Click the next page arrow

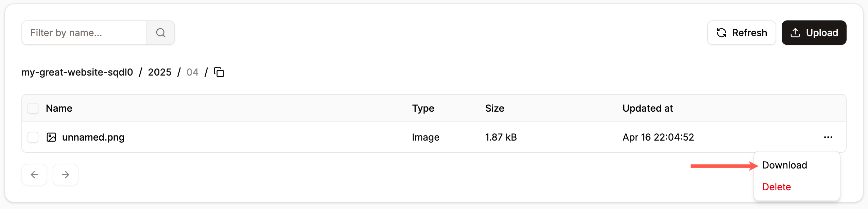[65, 174]
